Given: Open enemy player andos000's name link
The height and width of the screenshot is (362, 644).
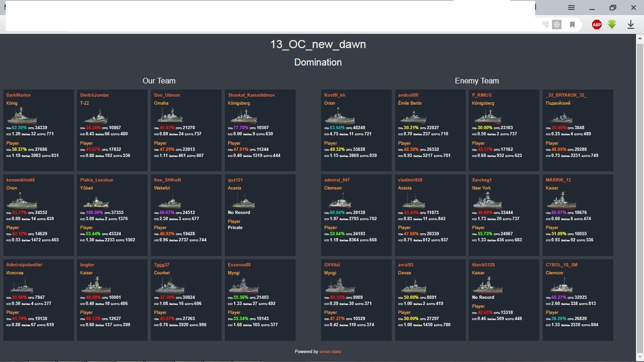Looking at the screenshot, I should [408, 95].
